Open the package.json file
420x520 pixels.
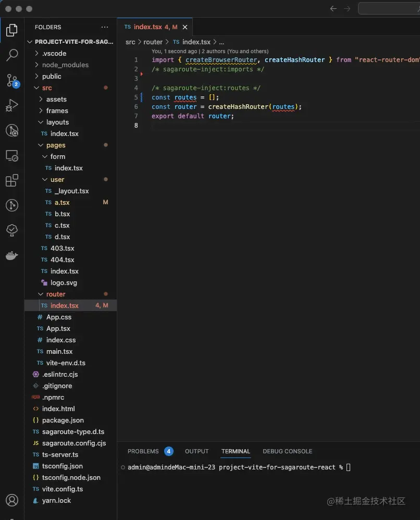pyautogui.click(x=71, y=420)
